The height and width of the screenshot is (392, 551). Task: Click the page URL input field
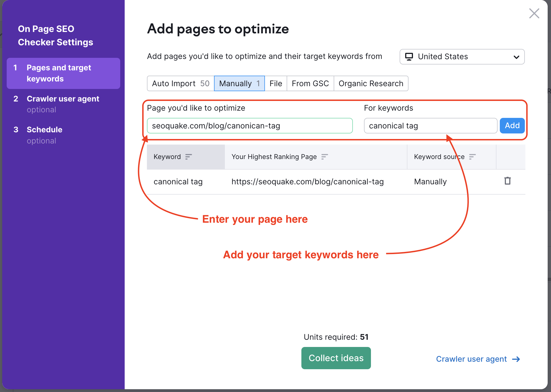pyautogui.click(x=250, y=126)
